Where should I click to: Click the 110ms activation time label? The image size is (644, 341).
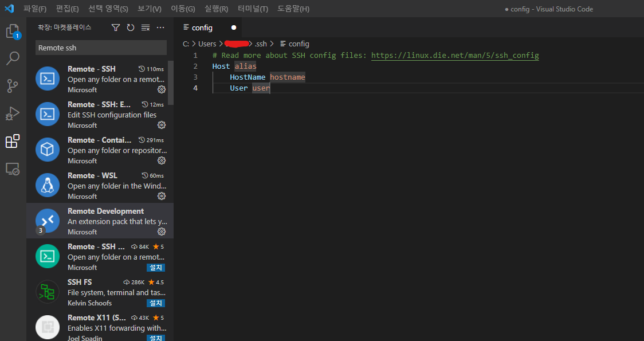151,69
